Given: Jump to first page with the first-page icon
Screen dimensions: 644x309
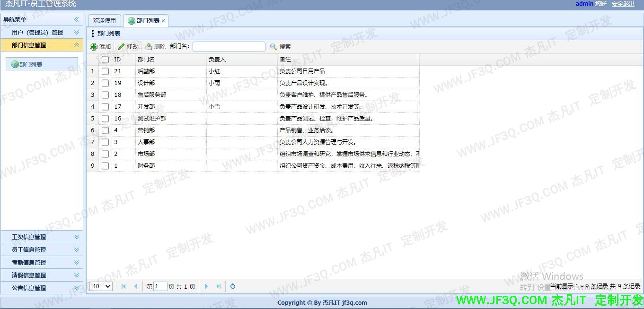Looking at the screenshot, I should click(x=123, y=286).
